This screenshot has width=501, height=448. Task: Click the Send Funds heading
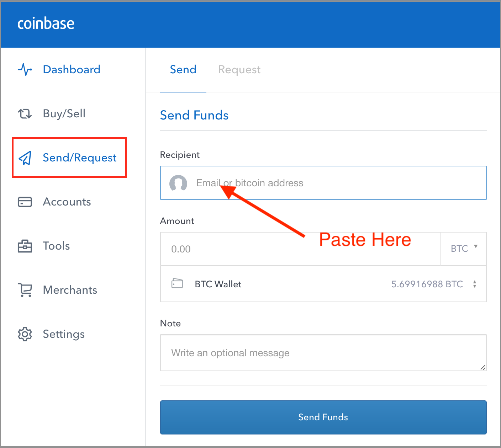(194, 115)
